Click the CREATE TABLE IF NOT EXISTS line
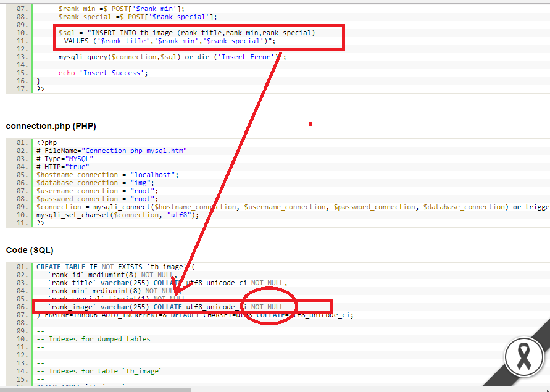Image resolution: width=550 pixels, height=392 pixels. point(116,267)
